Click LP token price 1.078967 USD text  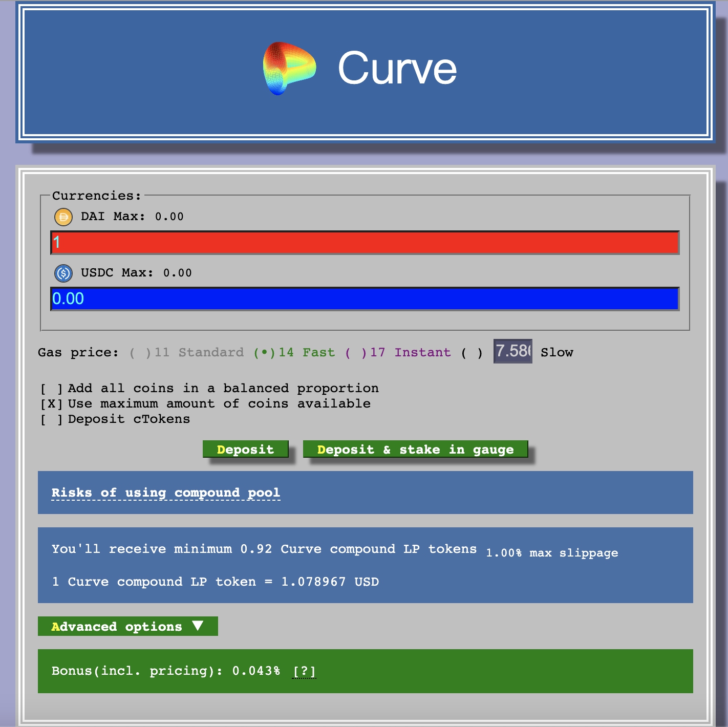coord(216,582)
